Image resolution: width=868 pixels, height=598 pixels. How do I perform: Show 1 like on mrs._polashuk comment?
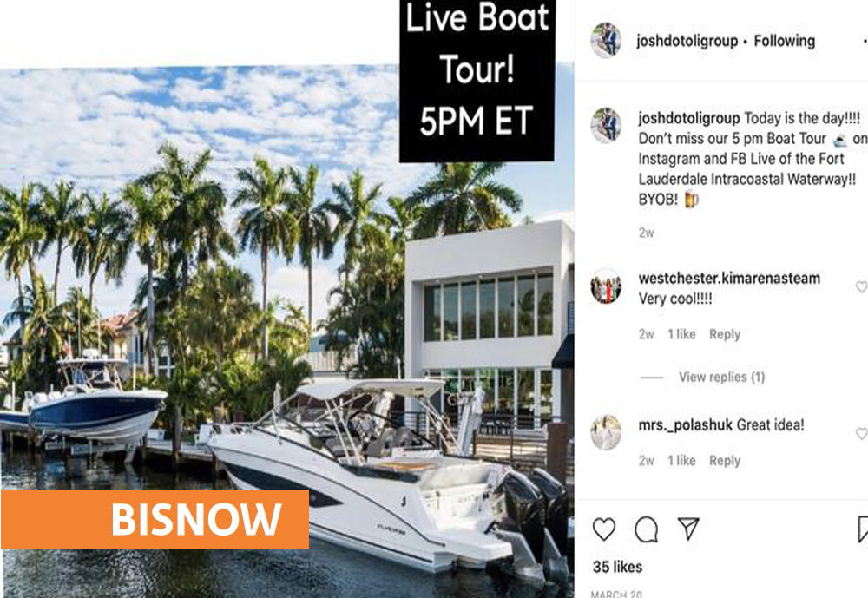[681, 461]
